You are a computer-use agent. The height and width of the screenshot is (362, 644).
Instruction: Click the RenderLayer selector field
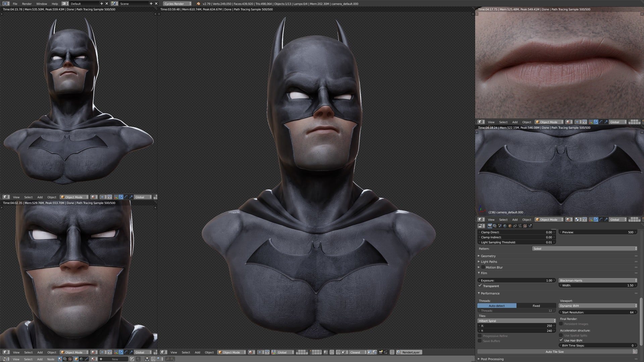pos(410,352)
